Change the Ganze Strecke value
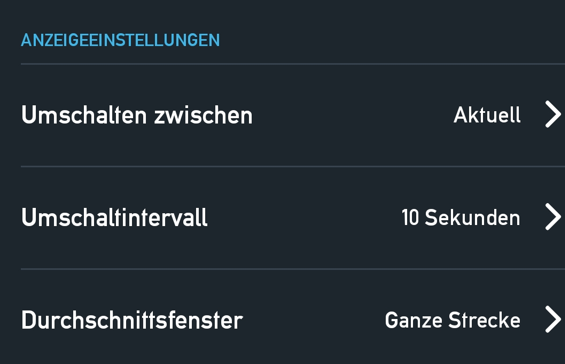Viewport: 565px width, 364px height. coord(453,320)
